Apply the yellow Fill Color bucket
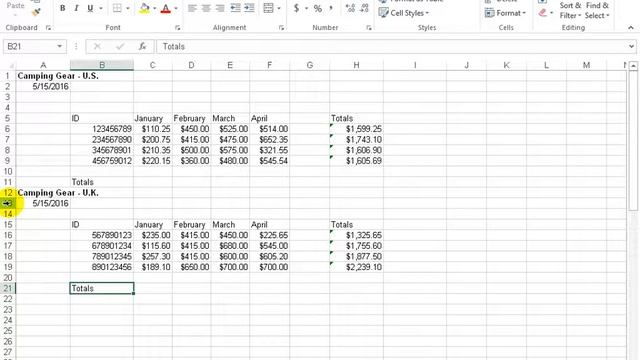Screen dimensions: 640x360 [144, 8]
